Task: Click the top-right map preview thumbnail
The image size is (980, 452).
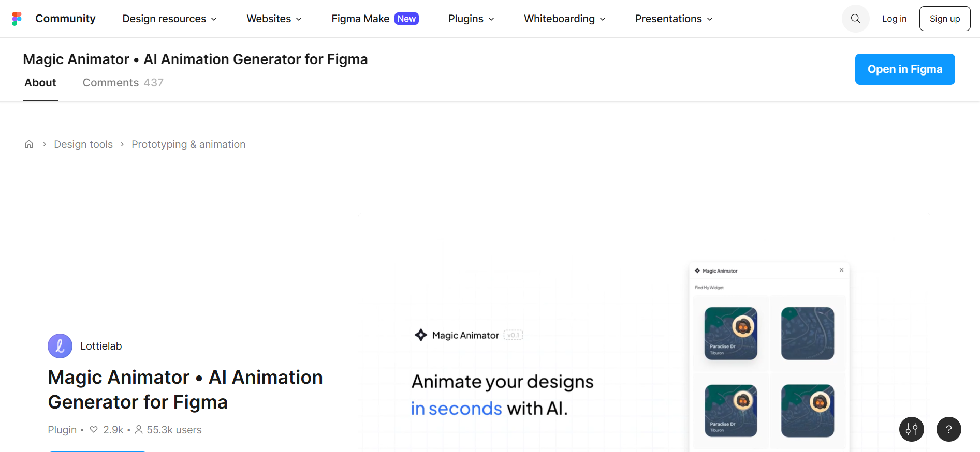Action: point(808,334)
